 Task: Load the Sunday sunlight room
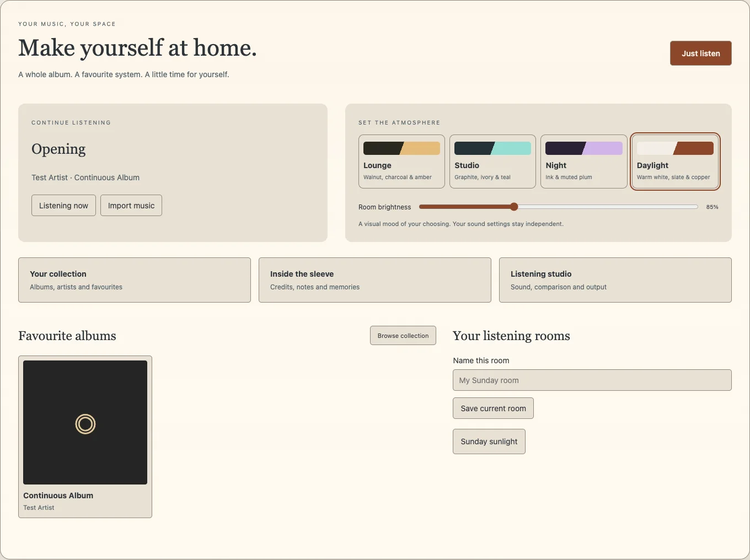(489, 441)
